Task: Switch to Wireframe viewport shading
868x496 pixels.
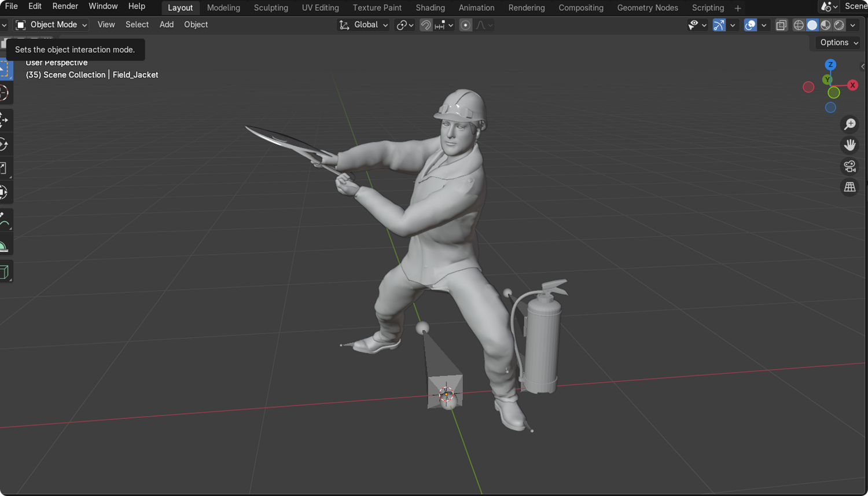Action: tap(799, 25)
